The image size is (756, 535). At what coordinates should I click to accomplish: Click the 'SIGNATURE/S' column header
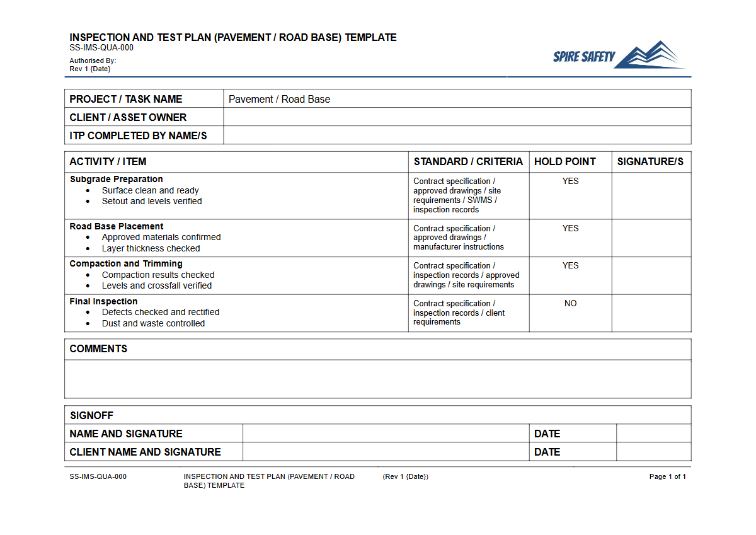(x=650, y=162)
